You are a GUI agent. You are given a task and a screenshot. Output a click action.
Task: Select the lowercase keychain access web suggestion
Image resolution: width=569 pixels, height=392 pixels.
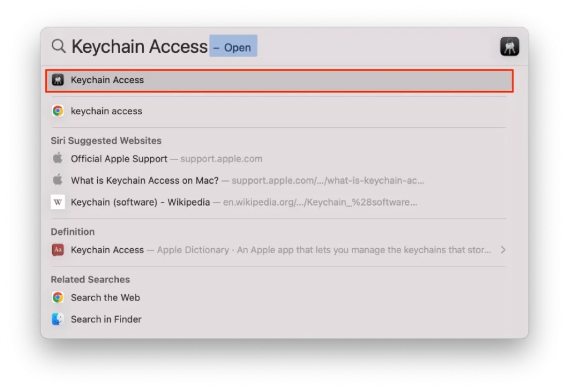tap(279, 111)
